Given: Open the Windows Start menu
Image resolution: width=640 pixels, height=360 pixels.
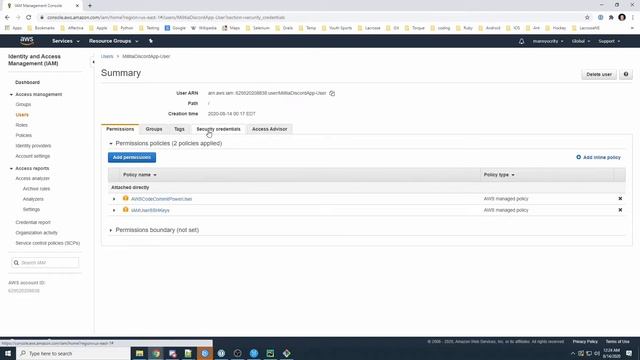Looking at the screenshot, I should pyautogui.click(x=8, y=353).
